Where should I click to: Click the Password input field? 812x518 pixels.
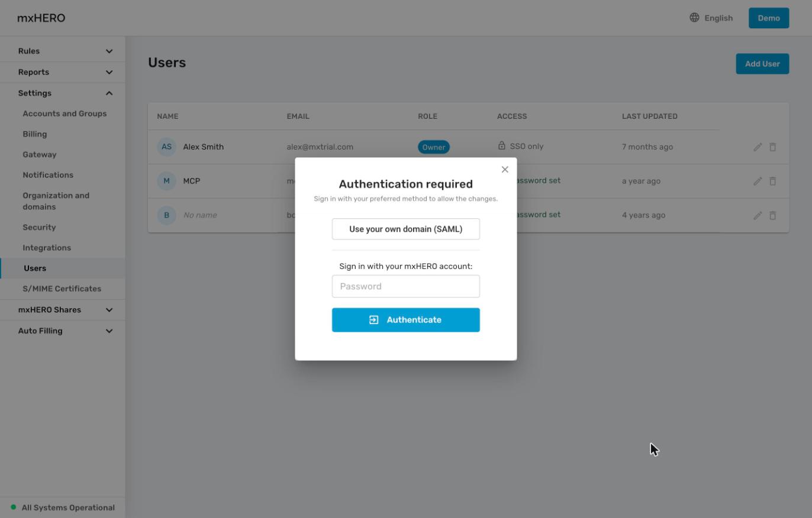point(405,286)
